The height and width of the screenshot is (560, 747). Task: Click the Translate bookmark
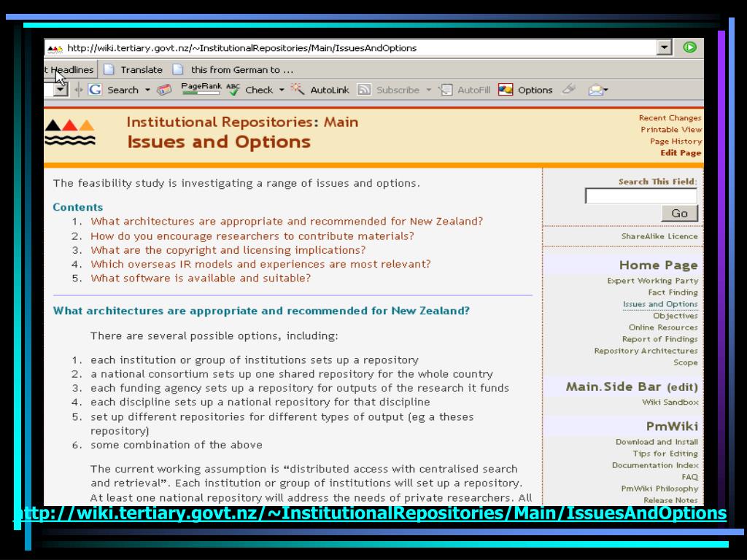point(134,70)
